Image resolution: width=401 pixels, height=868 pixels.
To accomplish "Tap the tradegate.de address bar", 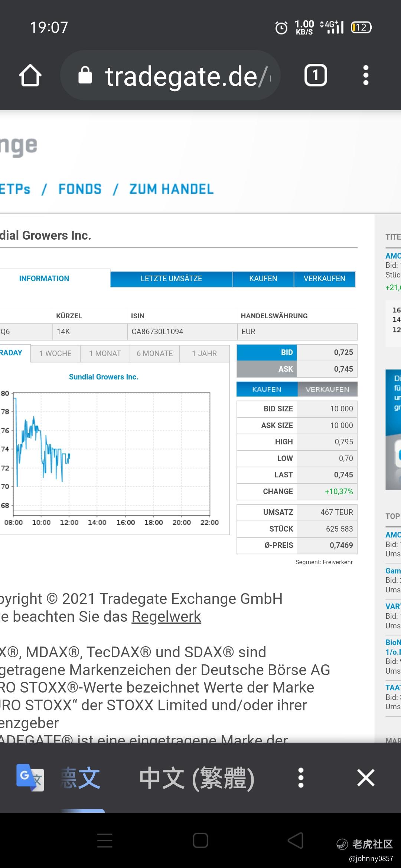I will coord(170,75).
